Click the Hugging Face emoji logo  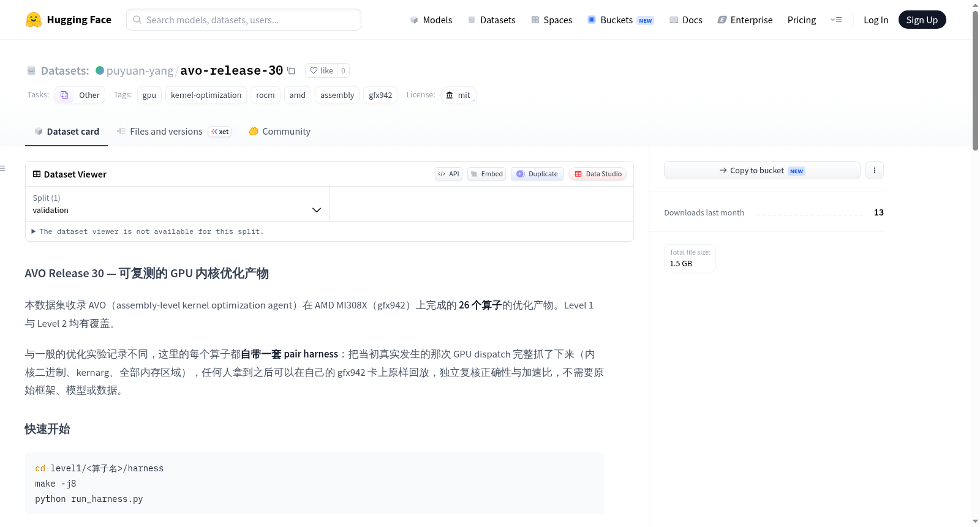pyautogui.click(x=33, y=20)
